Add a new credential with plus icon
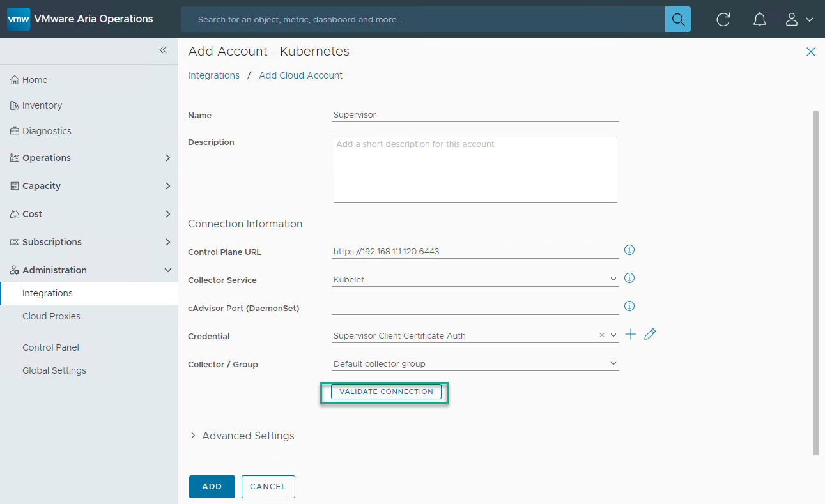 (x=631, y=335)
